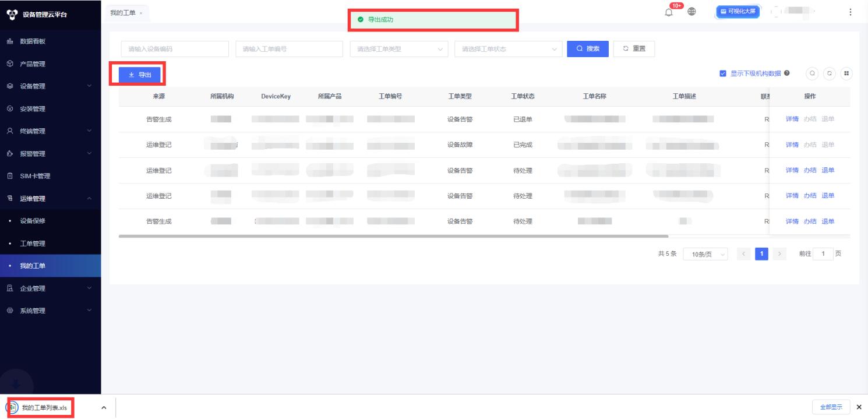Close the browser download bar
Screen dimensions: 868x419
(x=859, y=407)
